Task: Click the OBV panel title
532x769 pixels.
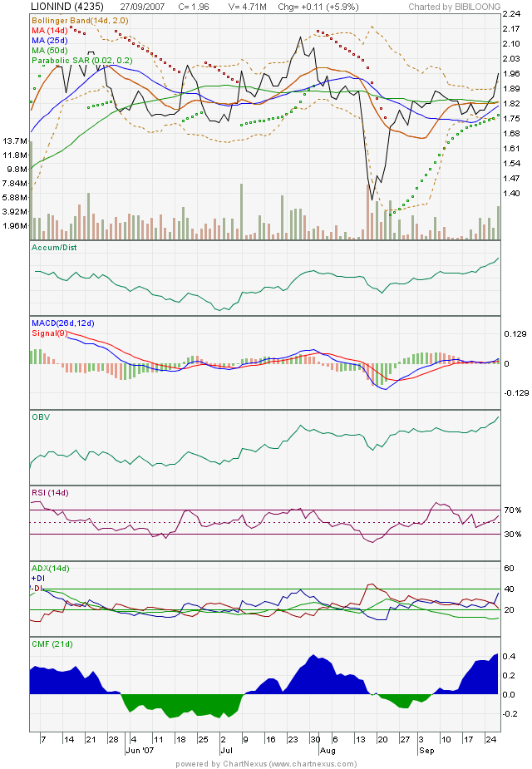Action: 41,417
